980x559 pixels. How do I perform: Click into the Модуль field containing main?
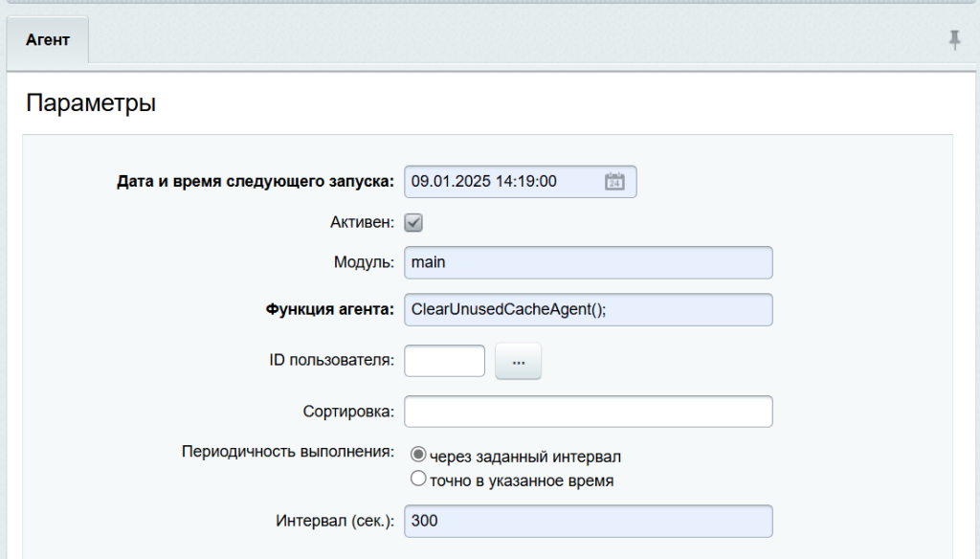coord(589,262)
